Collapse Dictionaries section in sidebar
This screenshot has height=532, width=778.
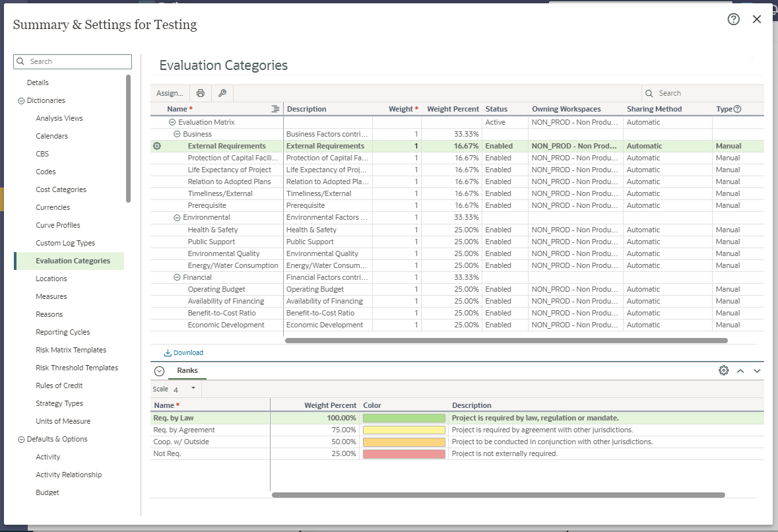point(21,100)
